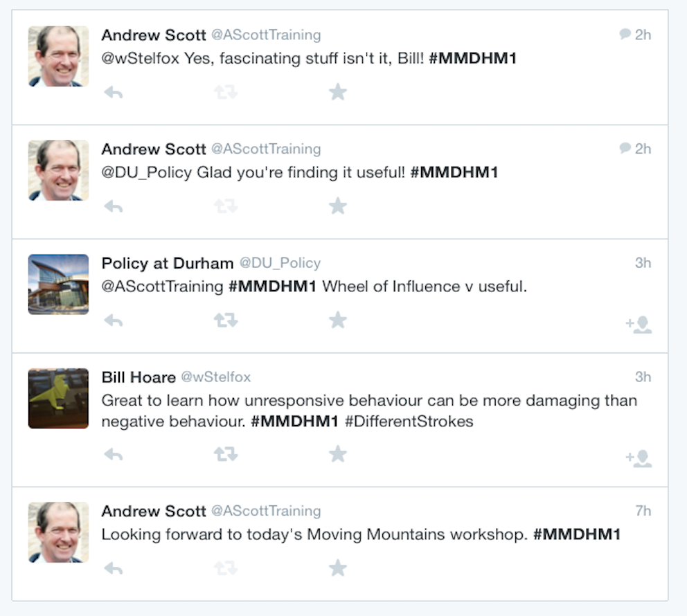Favorite the Wheel of Influence tweet
Image resolution: width=687 pixels, height=616 pixels.
338,320
